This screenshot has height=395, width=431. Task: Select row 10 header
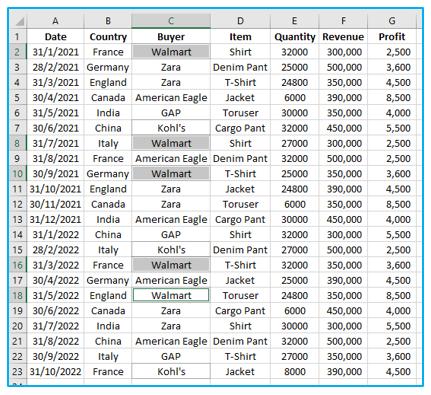[x=17, y=174]
